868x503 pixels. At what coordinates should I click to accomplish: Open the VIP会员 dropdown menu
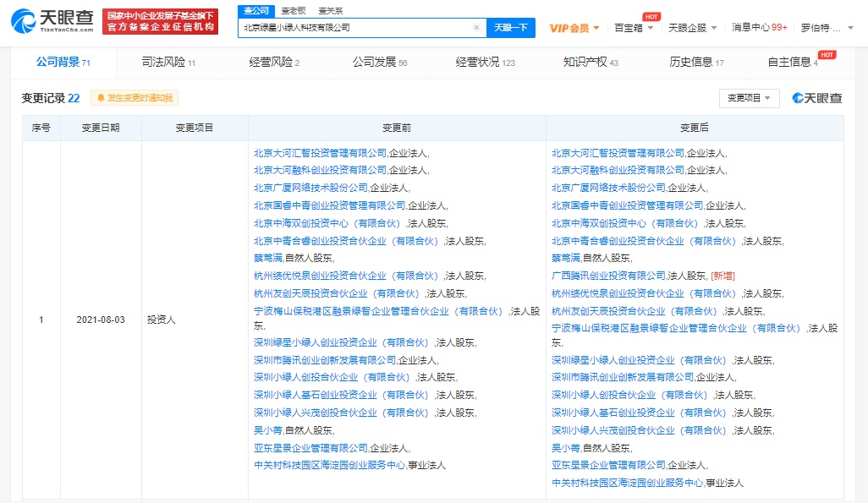[574, 28]
